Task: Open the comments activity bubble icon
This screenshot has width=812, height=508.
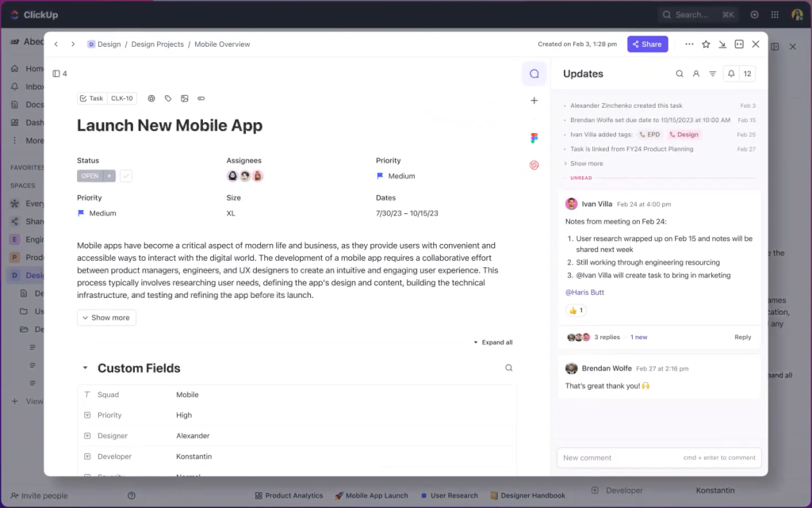Action: [534, 74]
